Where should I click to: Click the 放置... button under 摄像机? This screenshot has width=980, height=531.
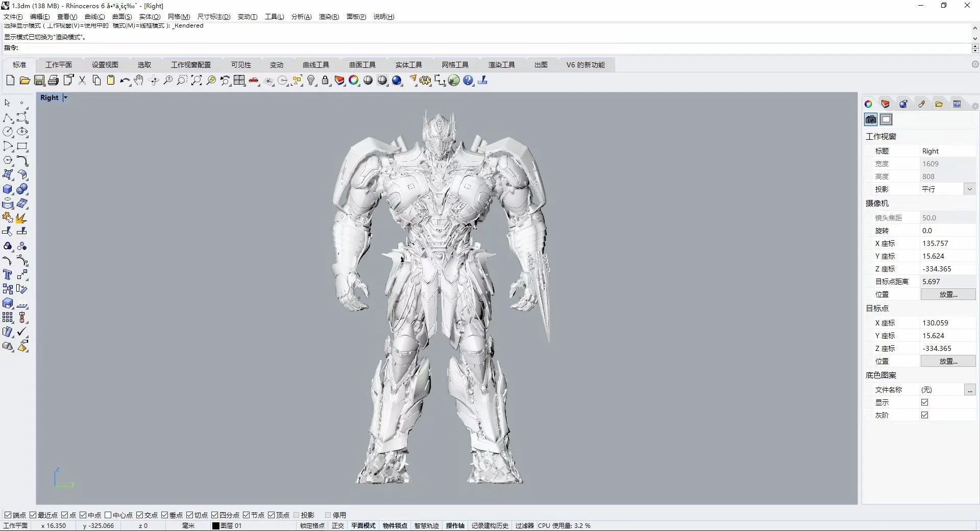tap(948, 294)
